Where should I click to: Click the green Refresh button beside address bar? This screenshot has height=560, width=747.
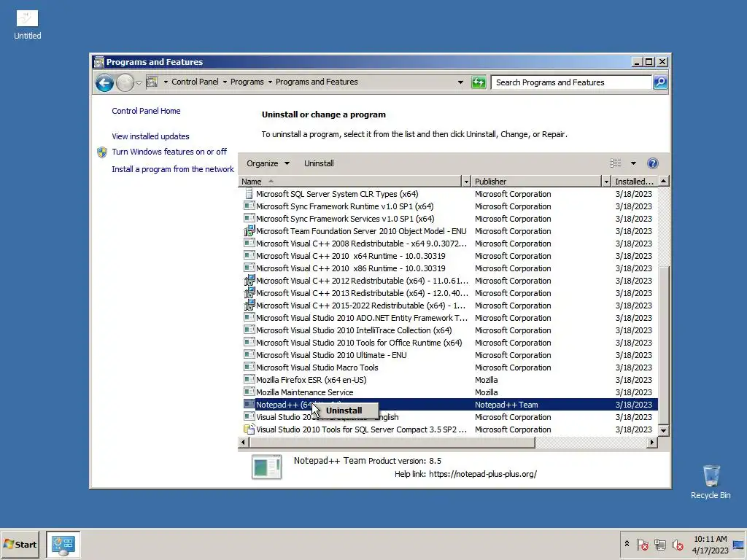coord(479,82)
